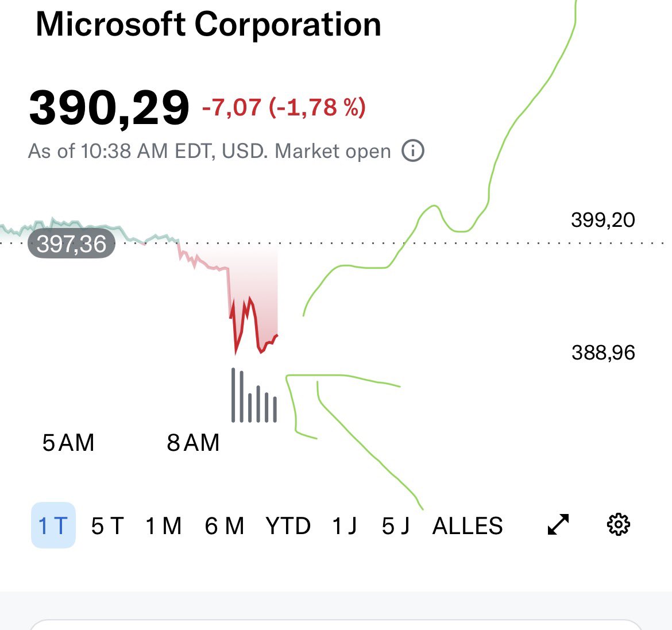
Task: Select the YTD range
Action: click(288, 526)
